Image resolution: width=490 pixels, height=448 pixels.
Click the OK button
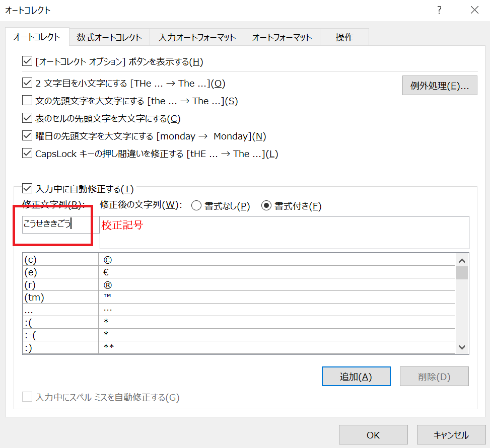point(373,435)
